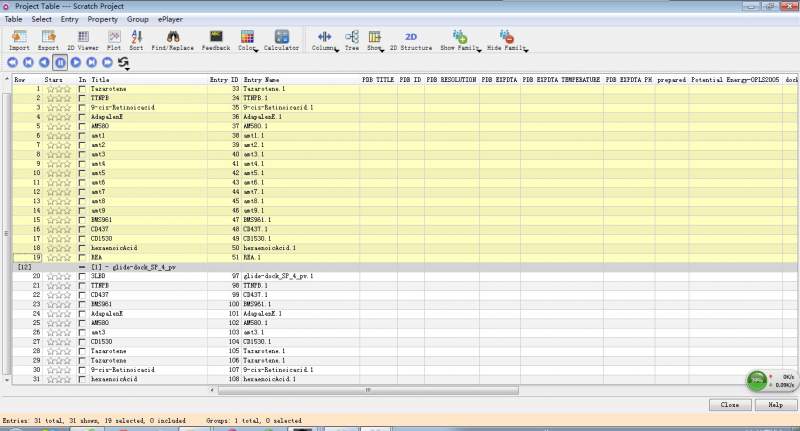Step to next entry in ePlayer
Image resolution: width=800 pixels, height=431 pixels.
tap(91, 62)
